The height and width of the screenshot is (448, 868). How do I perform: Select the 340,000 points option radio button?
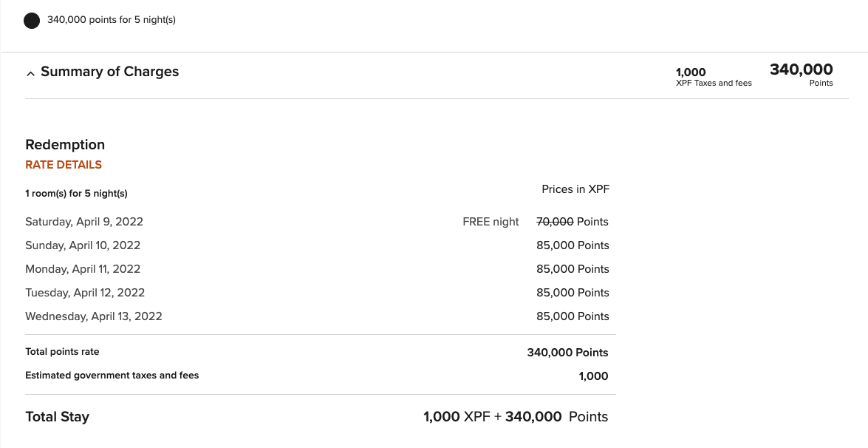click(x=32, y=20)
